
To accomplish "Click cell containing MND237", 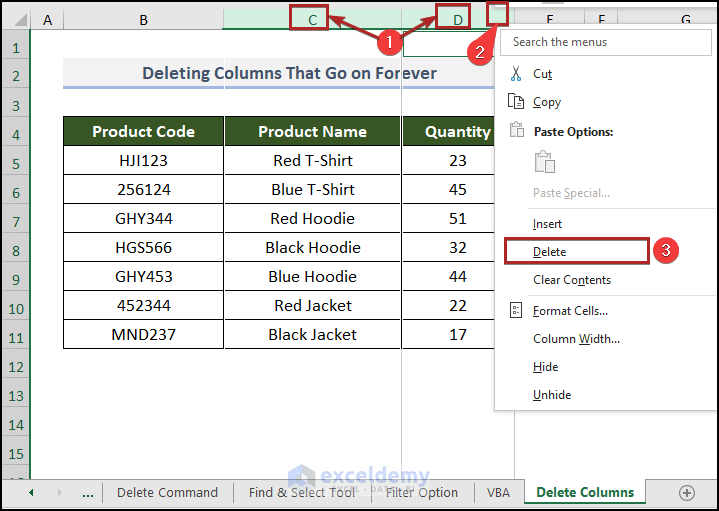I will 144,334.
